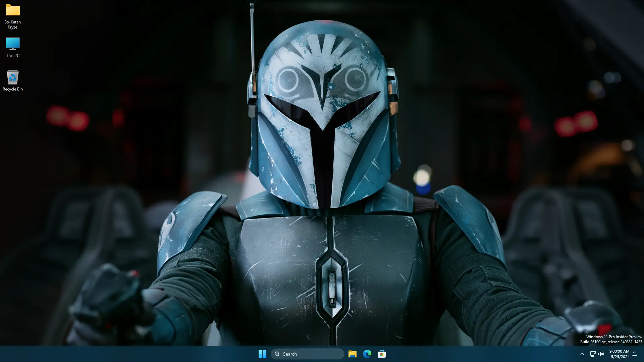Screen dimensions: 644x362
Task: Open the Windows Start menu
Action: click(x=262, y=354)
